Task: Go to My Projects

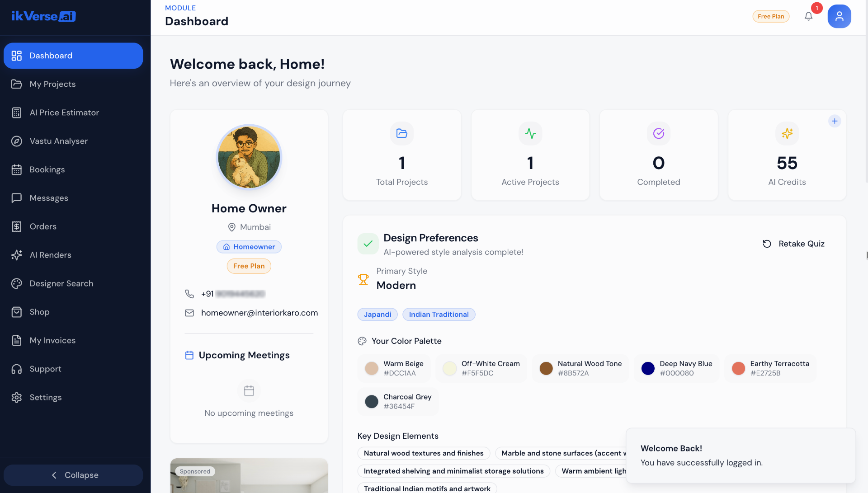Action: coord(73,84)
